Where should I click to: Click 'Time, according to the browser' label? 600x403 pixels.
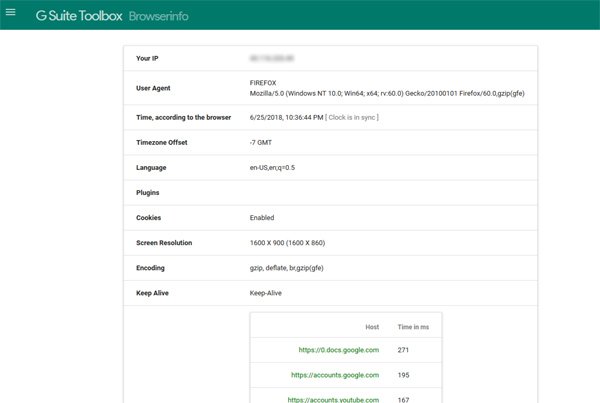pyautogui.click(x=184, y=117)
